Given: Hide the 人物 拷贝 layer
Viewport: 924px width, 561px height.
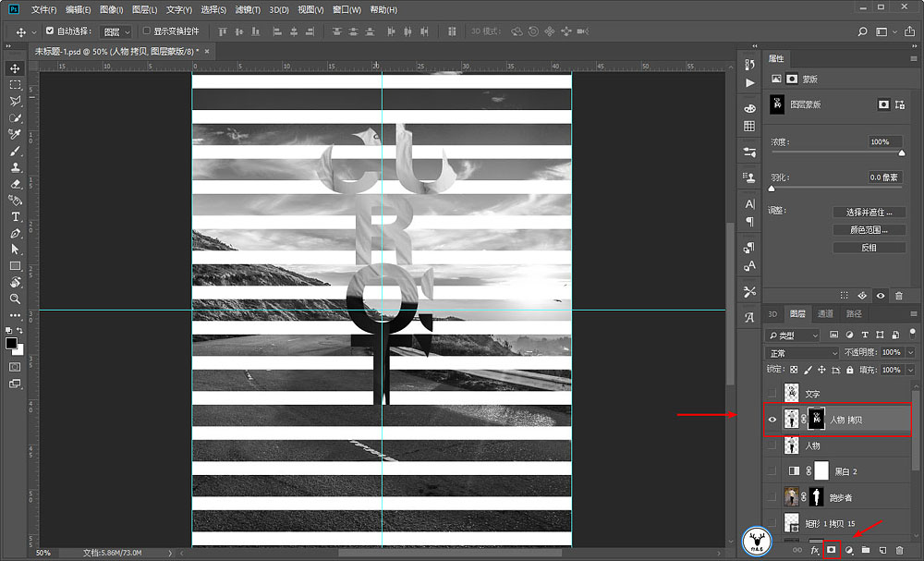Looking at the screenshot, I should click(x=772, y=420).
